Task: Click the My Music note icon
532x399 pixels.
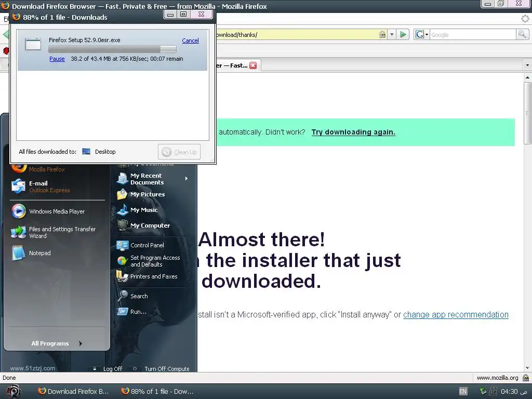Action: pos(122,210)
